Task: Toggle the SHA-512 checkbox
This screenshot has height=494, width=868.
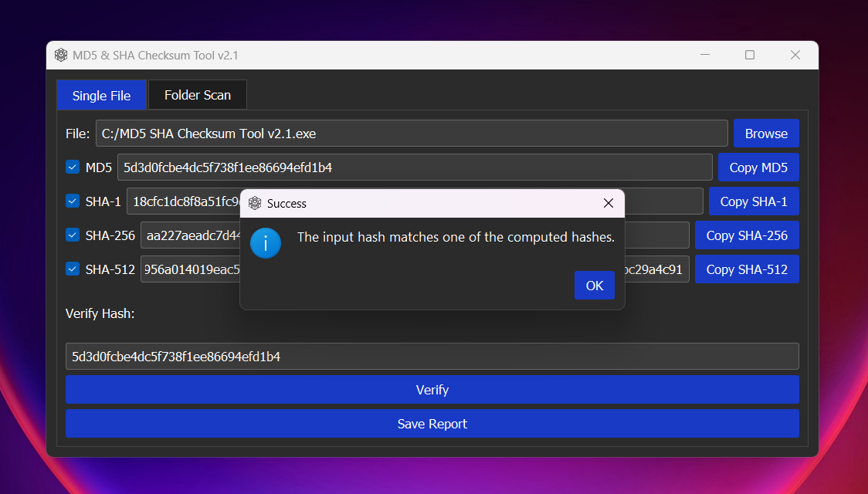Action: (x=73, y=269)
